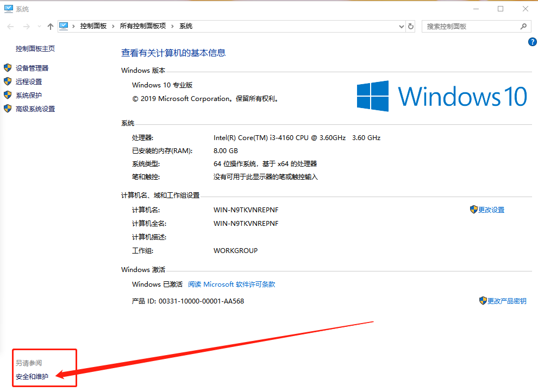
Task: Click shield icon beside 设备管理器
Action: coord(8,68)
